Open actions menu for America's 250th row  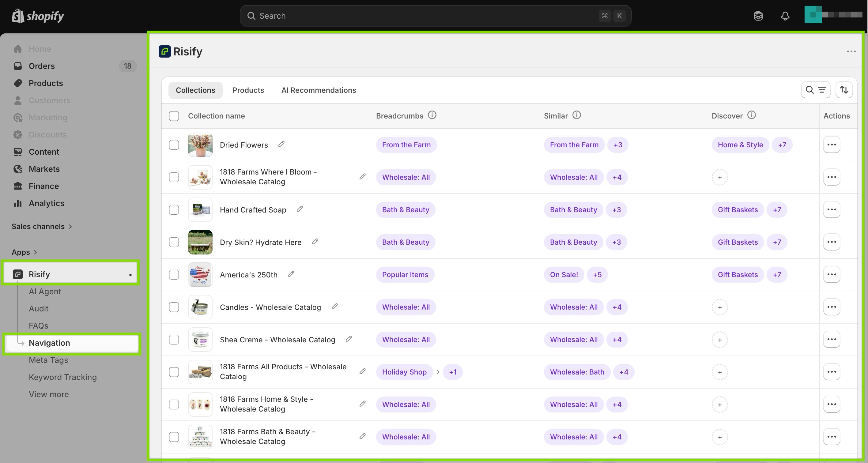tap(832, 274)
